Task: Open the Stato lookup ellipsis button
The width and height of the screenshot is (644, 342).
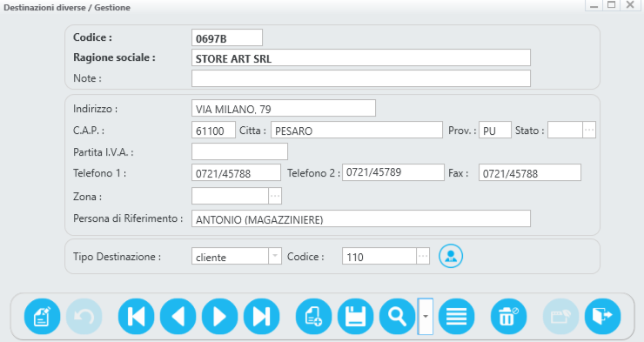Action: coord(589,130)
